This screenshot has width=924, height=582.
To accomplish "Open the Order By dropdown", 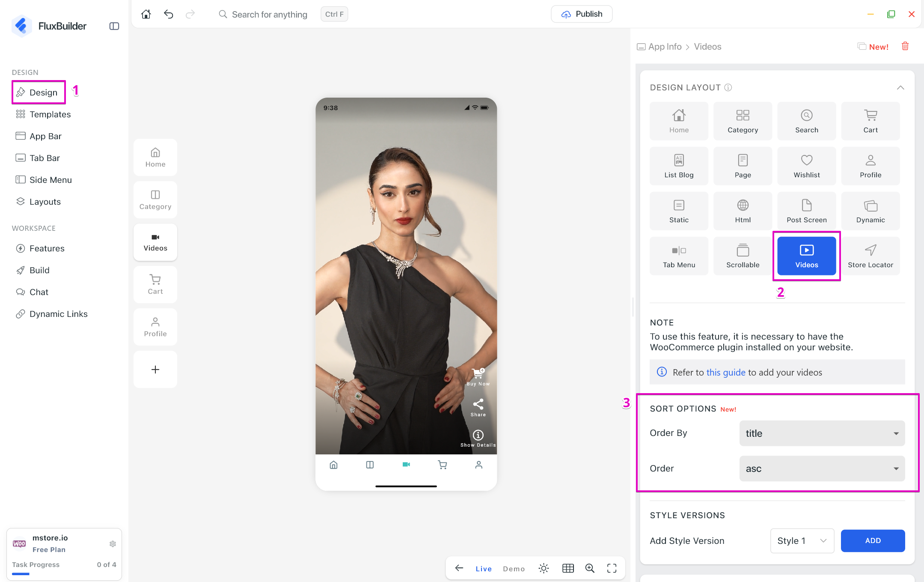I will pos(822,433).
